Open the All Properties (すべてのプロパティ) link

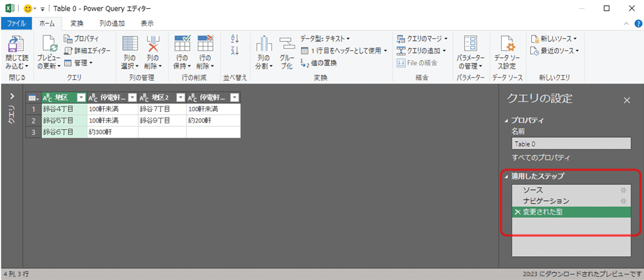[x=541, y=157]
